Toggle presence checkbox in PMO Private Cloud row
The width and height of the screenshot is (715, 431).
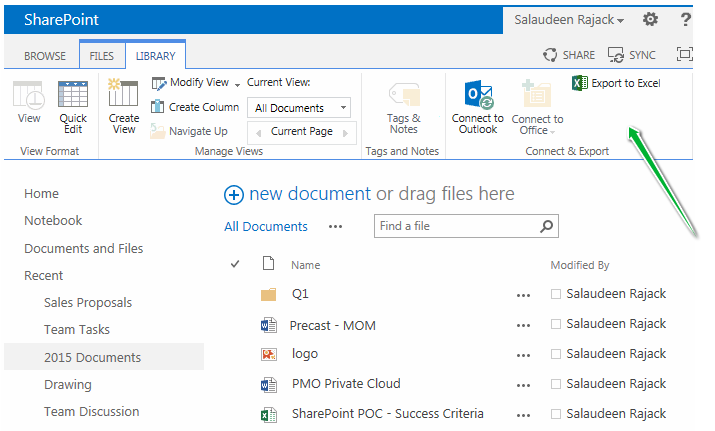point(555,384)
